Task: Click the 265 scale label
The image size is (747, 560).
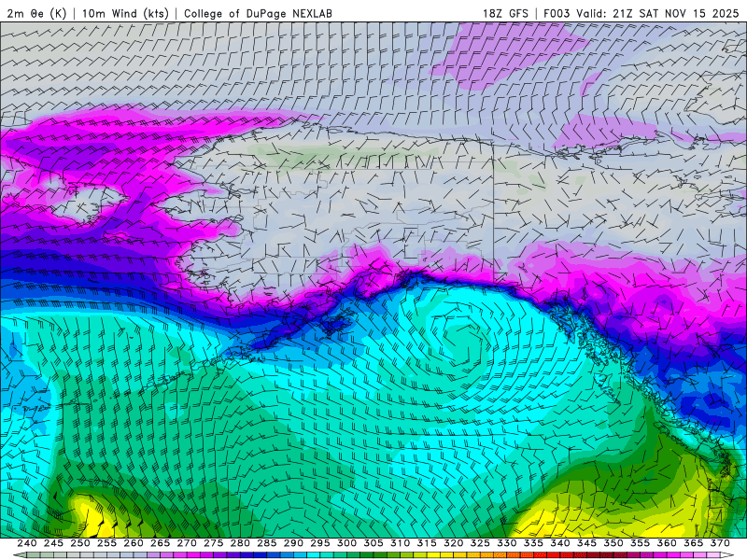Action: [160, 543]
